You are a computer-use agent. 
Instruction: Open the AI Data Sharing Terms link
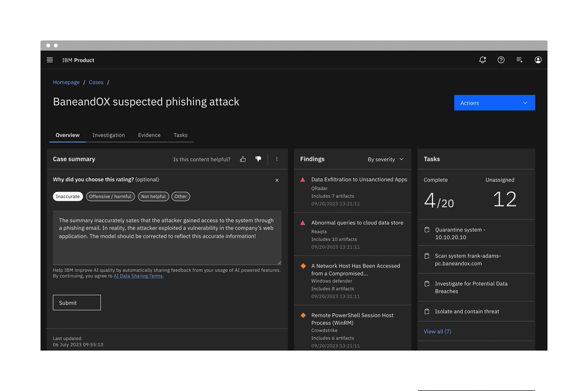click(138, 276)
